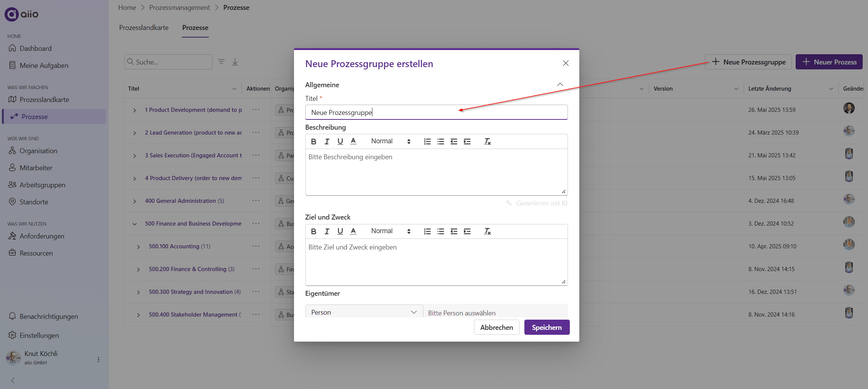Decrease indent in Beschreibung toolbar
The height and width of the screenshot is (389, 868).
pyautogui.click(x=454, y=141)
